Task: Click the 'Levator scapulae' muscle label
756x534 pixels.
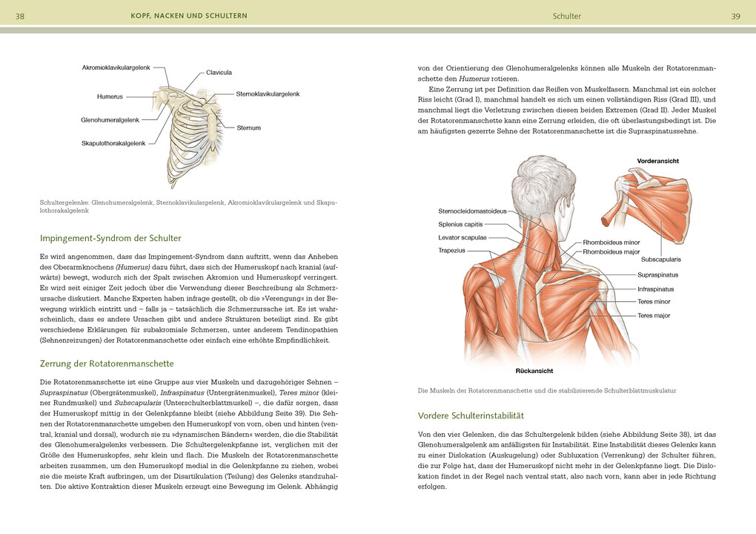Action: (462, 237)
